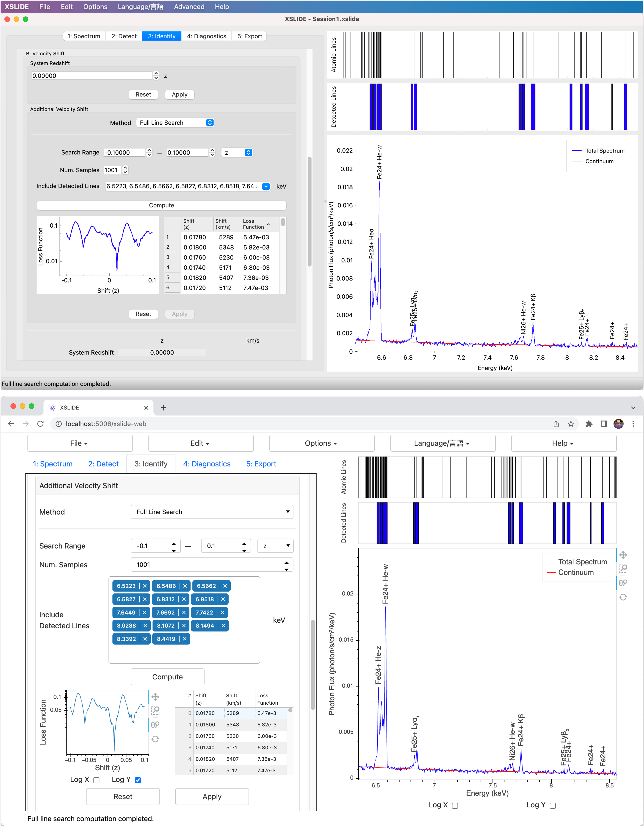Viewport: 644px width, 826px height.
Task: Remove the 6.5486 detected line tag
Action: [x=185, y=586]
